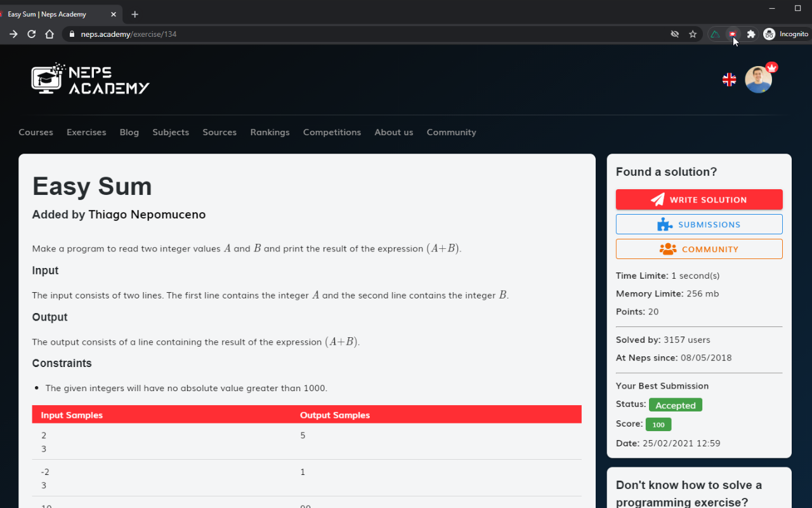Go to the Exercises menu item
812x508 pixels.
pyautogui.click(x=86, y=132)
